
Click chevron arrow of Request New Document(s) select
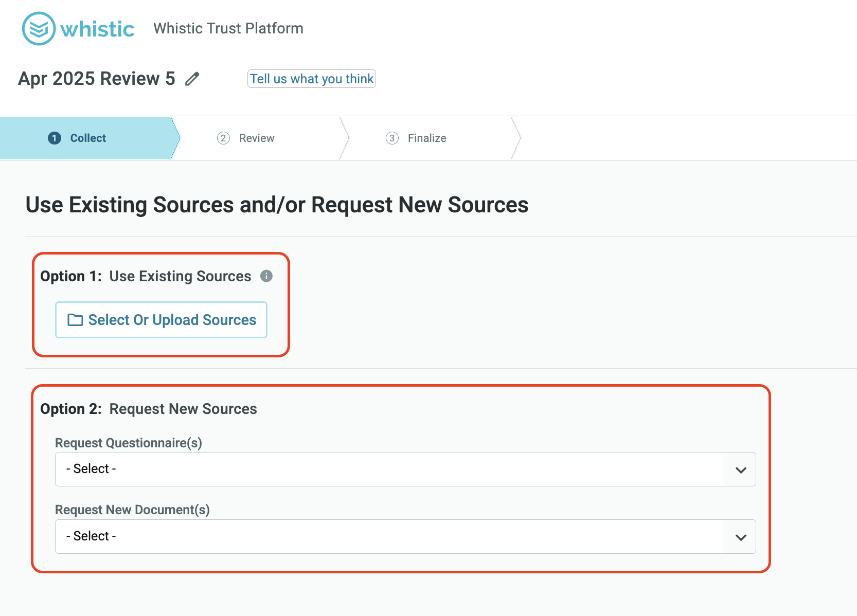741,537
